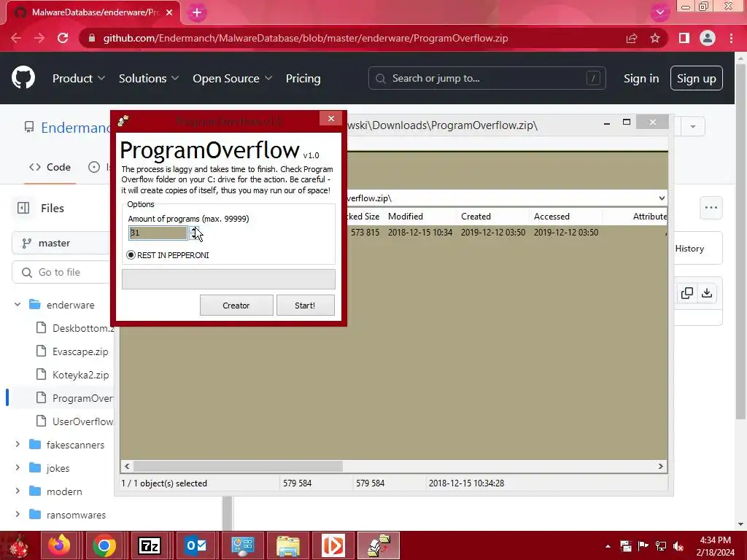Expand the ransomwares folder

18,515
